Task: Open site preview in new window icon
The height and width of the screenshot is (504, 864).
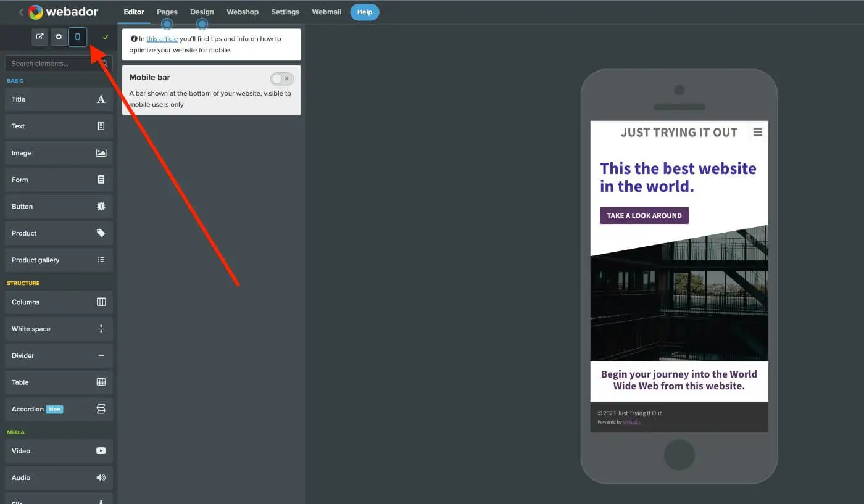Action: coord(40,37)
